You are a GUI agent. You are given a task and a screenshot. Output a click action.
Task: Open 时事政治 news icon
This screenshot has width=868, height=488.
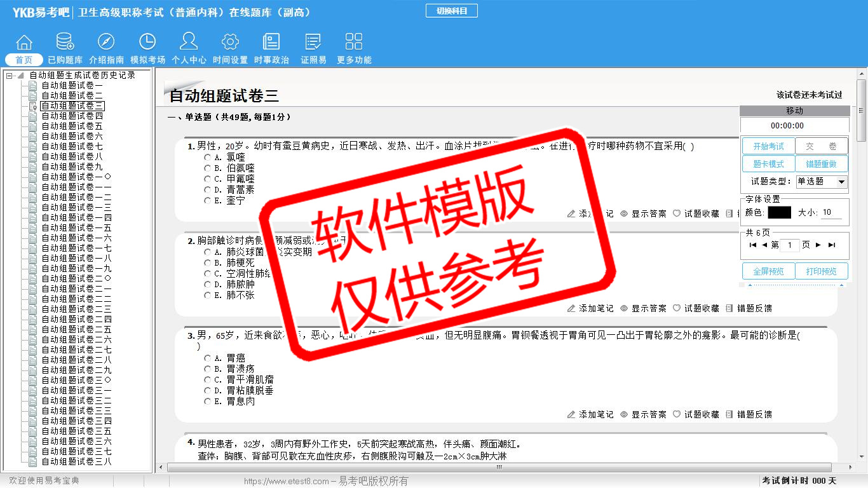click(271, 43)
